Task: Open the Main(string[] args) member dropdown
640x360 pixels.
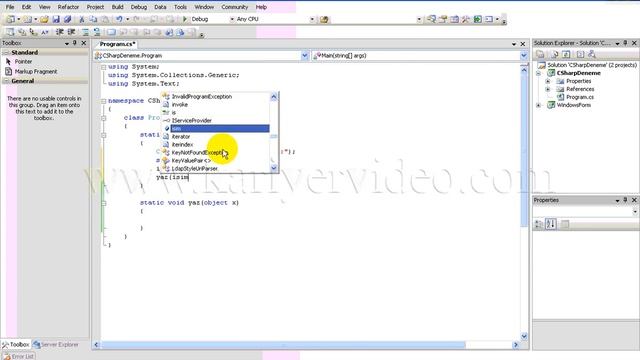Action: click(x=524, y=56)
